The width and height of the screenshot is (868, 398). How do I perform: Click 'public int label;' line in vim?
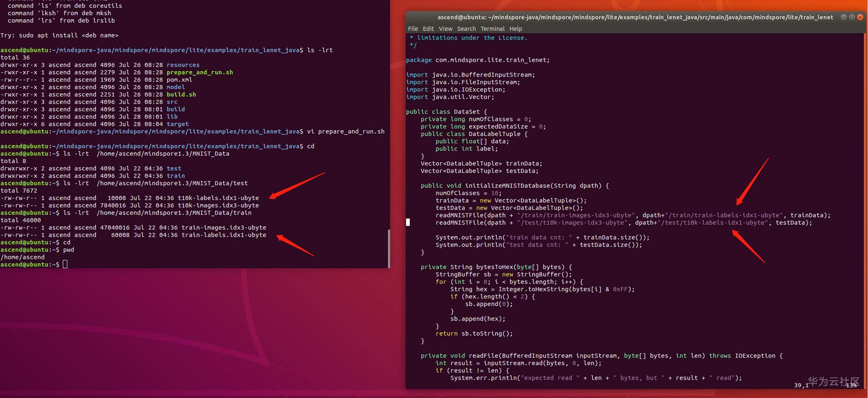point(466,149)
